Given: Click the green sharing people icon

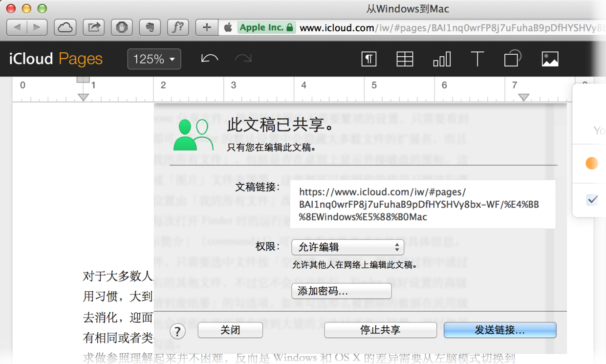Looking at the screenshot, I should [x=193, y=135].
